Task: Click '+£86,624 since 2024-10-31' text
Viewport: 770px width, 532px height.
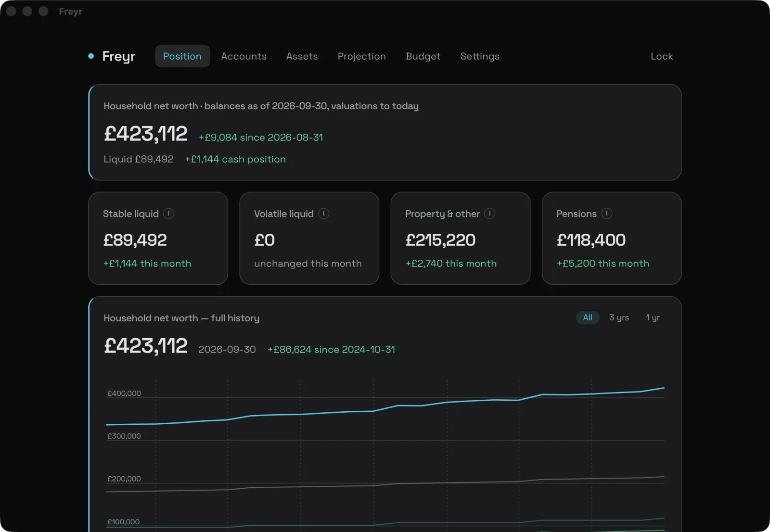Action: pos(331,350)
